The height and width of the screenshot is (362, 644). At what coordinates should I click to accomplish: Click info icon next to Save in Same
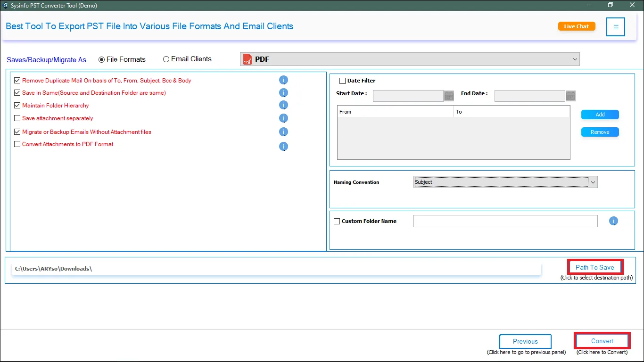[283, 93]
